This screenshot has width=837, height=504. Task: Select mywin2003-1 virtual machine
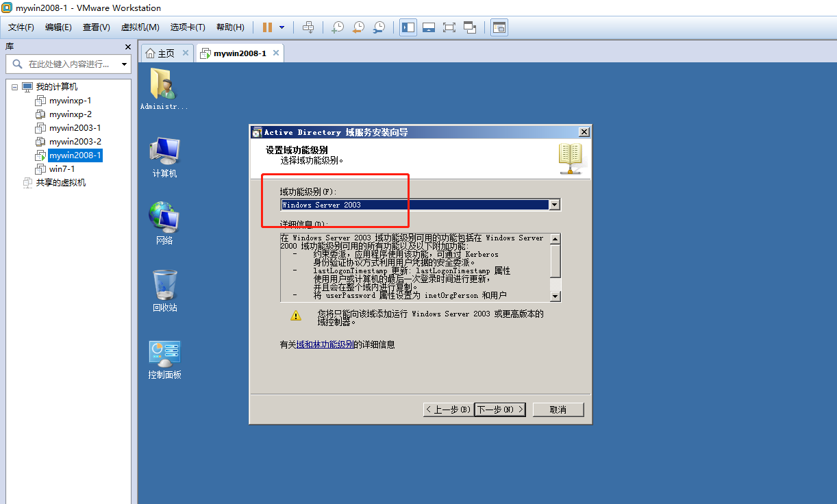75,128
